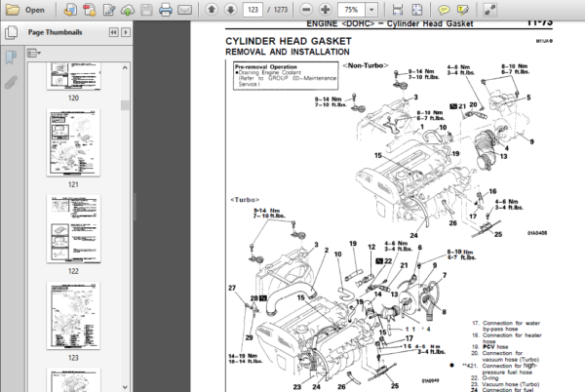The width and height of the screenshot is (585, 392).
Task: Click the Edit/Sign document icon
Action: pyautogui.click(x=108, y=10)
